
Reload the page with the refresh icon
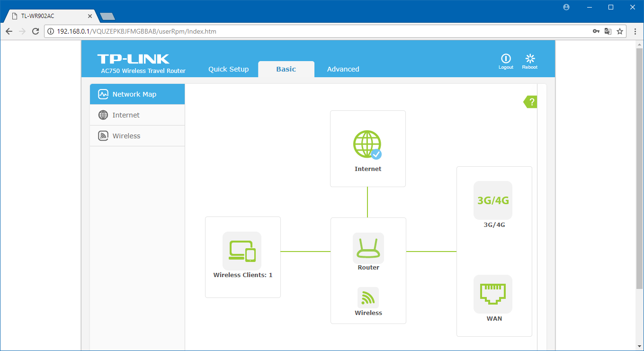pos(36,31)
